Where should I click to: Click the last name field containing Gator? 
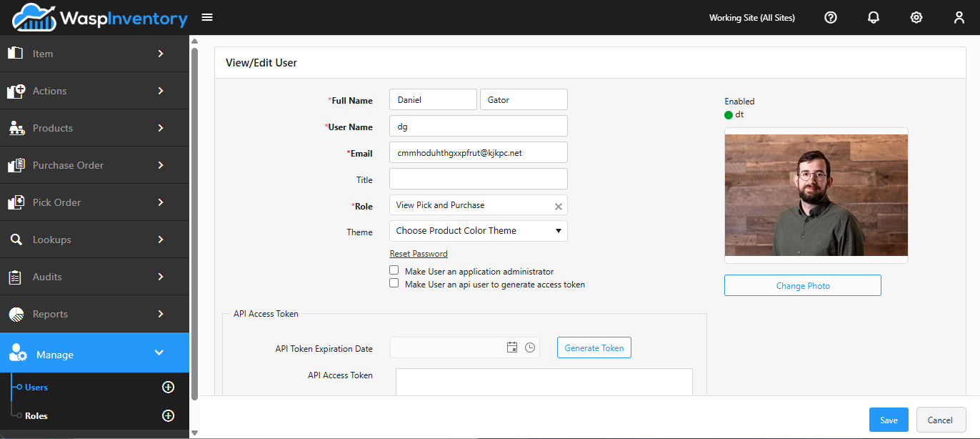[x=524, y=99]
